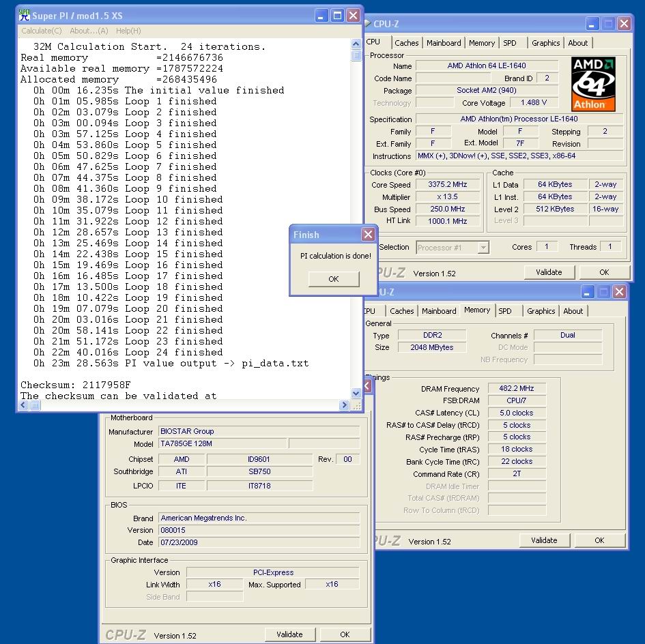Click the processor name AMD Athlon 64 LE-1640
645x644 pixels.
pos(487,65)
